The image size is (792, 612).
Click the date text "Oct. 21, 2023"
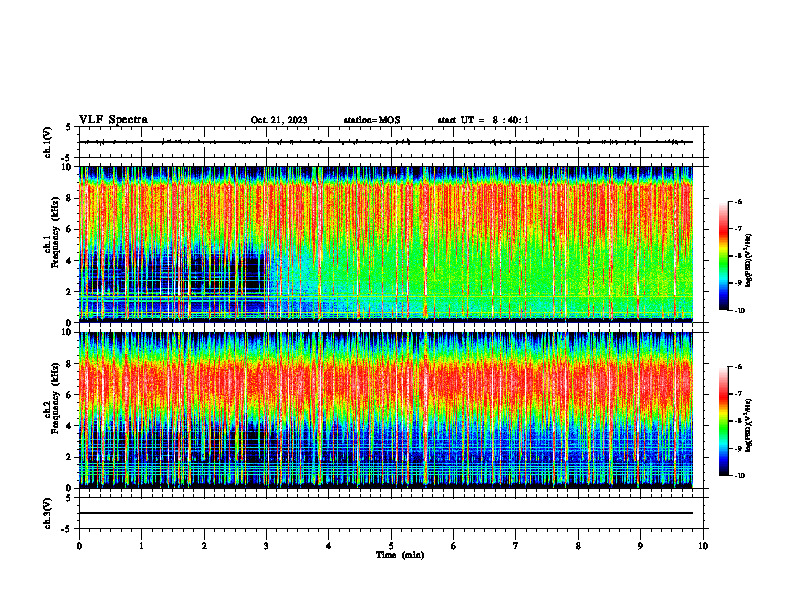[x=279, y=120]
